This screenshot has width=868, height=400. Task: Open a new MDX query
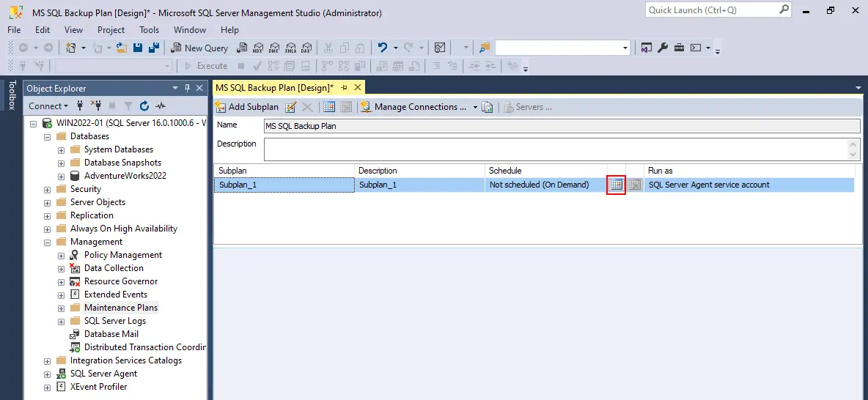(x=258, y=48)
